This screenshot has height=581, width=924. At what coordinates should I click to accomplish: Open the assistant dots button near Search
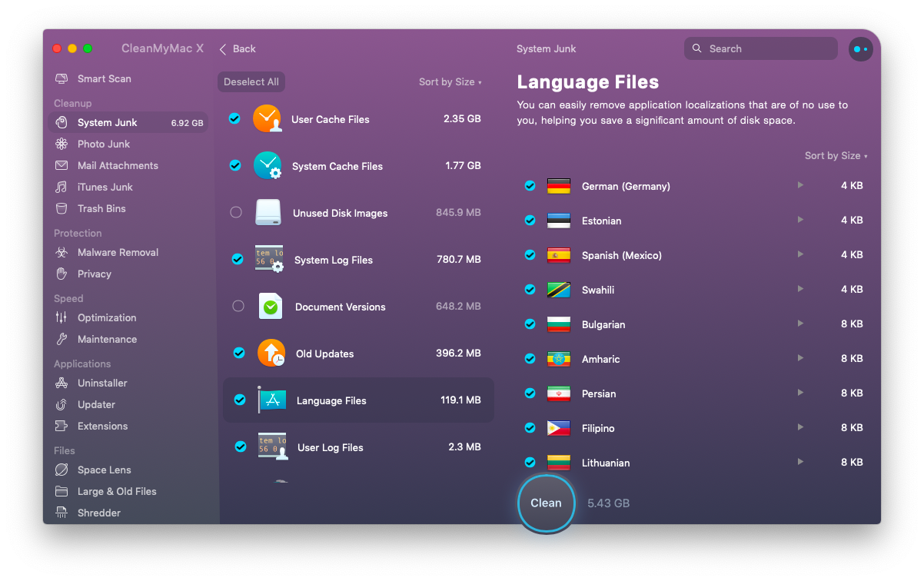[x=860, y=49]
